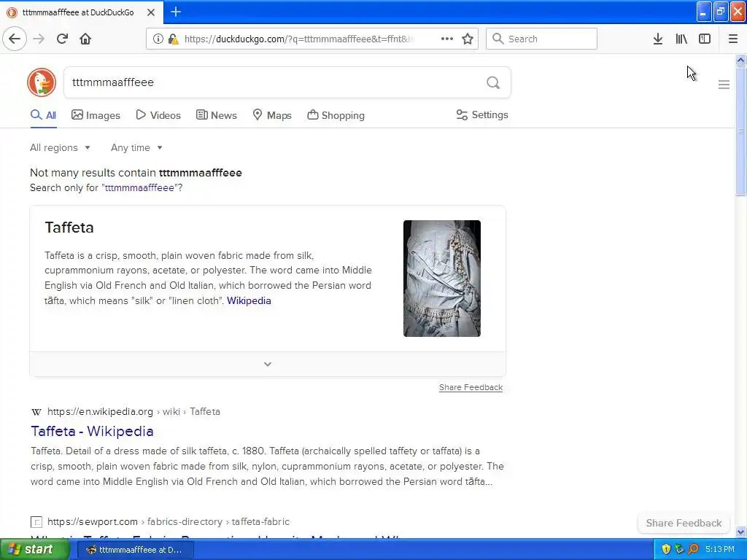Open DuckDuckGo side menu icon

tap(724, 85)
